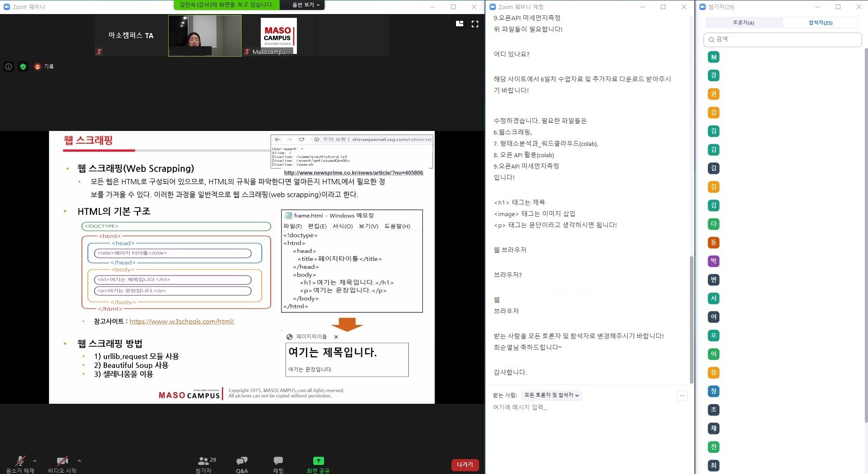The image size is (868, 474).
Task: Open more chat options ellipsis
Action: [682, 396]
